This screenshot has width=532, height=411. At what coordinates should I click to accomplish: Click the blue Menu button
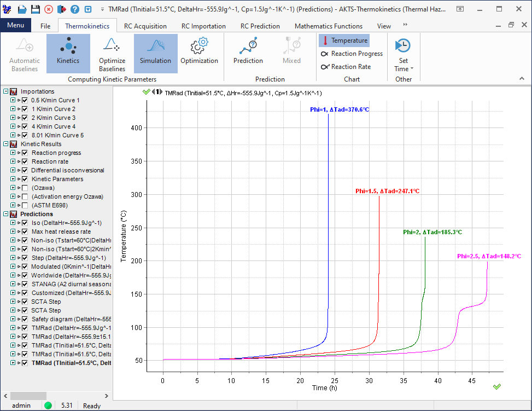15,26
